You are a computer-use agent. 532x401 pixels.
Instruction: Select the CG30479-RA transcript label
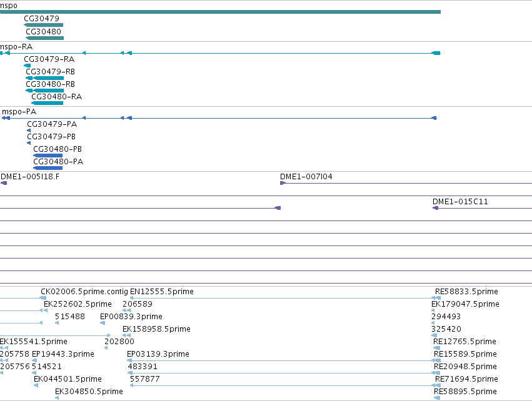tap(49, 59)
